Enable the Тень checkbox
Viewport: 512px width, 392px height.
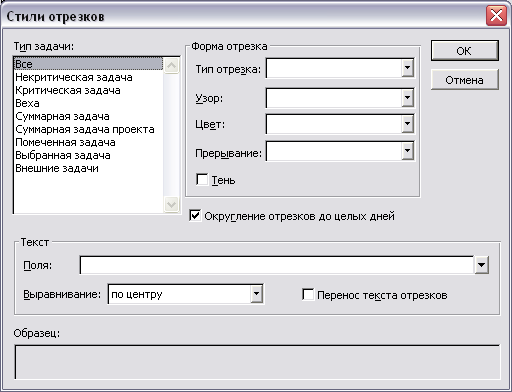pyautogui.click(x=202, y=179)
